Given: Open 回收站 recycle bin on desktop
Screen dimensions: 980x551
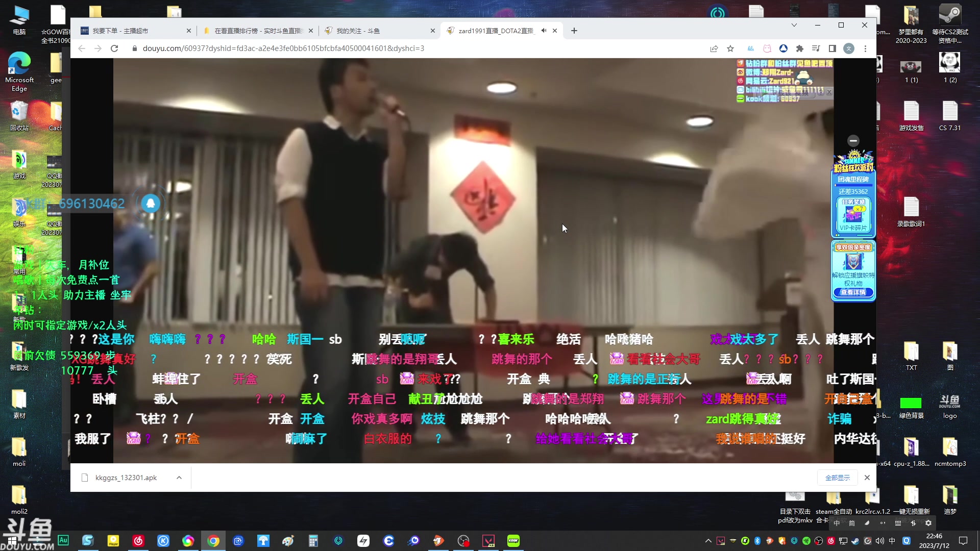Looking at the screenshot, I should click(x=19, y=115).
